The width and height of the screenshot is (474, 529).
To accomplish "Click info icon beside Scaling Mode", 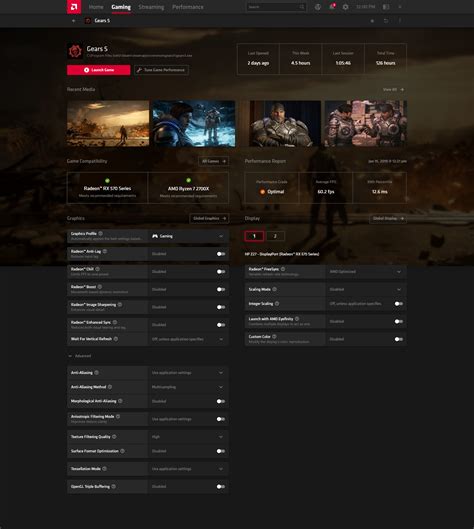I will coord(274,289).
